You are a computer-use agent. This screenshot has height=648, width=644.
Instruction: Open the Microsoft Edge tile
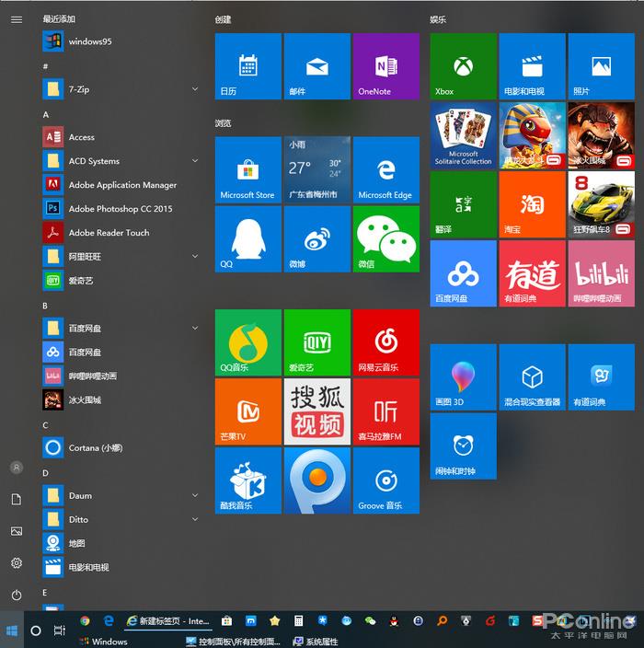click(x=385, y=169)
